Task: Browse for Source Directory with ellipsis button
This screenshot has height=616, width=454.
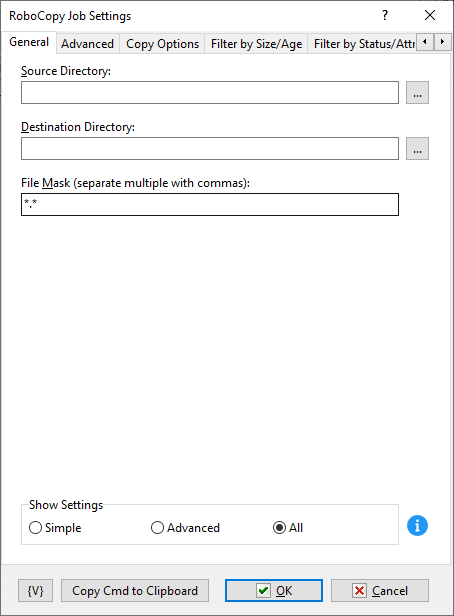Action: (417, 93)
